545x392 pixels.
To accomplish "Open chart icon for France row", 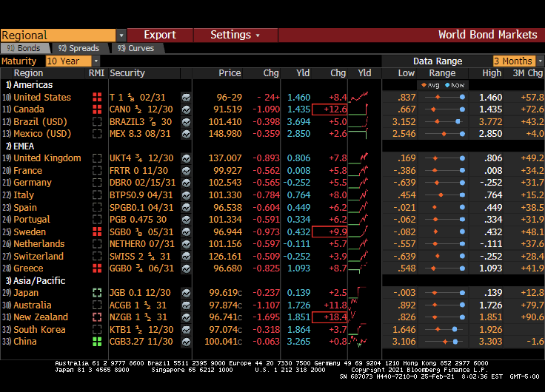I will point(187,171).
